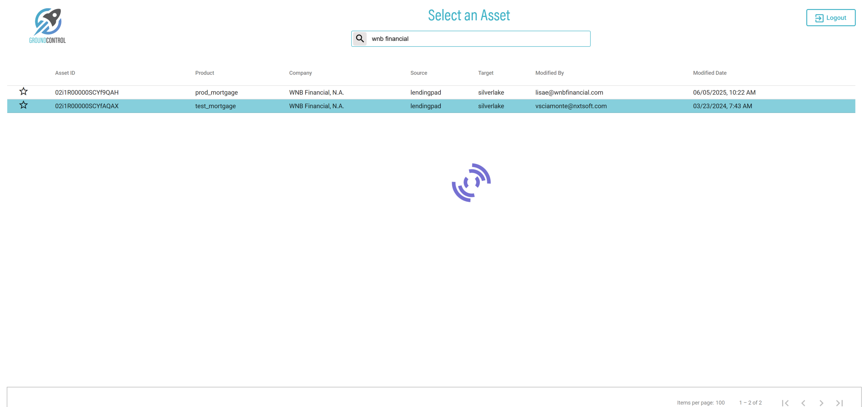This screenshot has width=868, height=407.
Task: Go to the next results page
Action: pos(821,402)
